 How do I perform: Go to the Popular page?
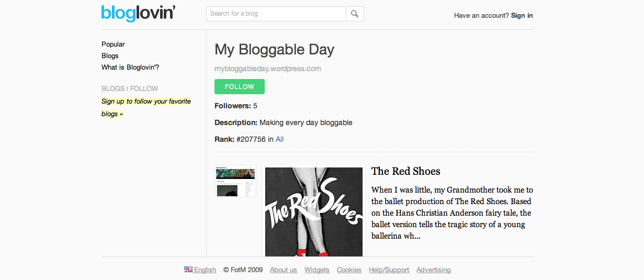(113, 44)
